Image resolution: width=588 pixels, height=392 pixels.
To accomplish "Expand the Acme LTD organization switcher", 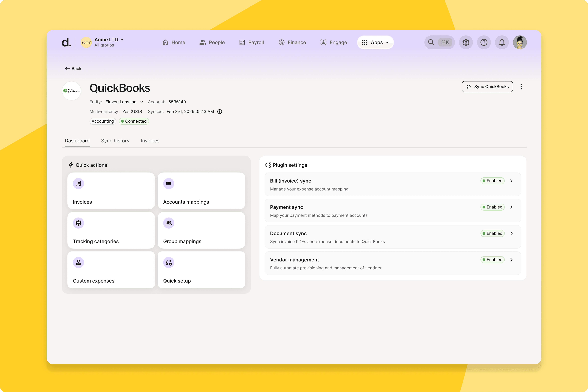I will pos(109,39).
